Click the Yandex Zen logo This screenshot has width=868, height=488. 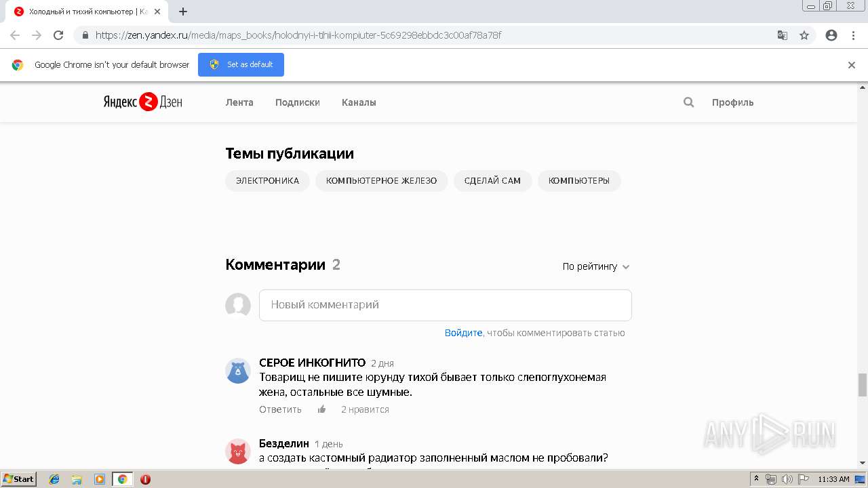click(142, 102)
